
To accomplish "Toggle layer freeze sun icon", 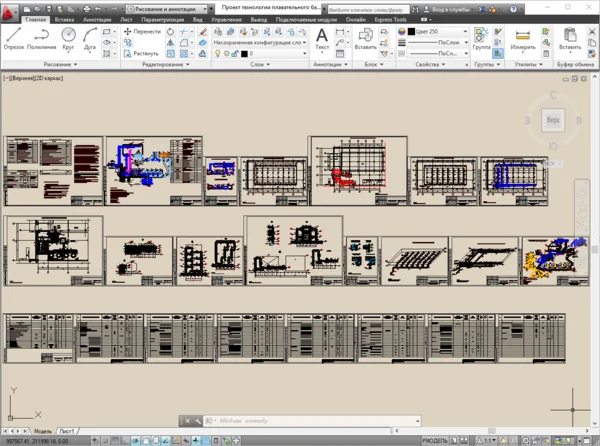I will click(227, 54).
